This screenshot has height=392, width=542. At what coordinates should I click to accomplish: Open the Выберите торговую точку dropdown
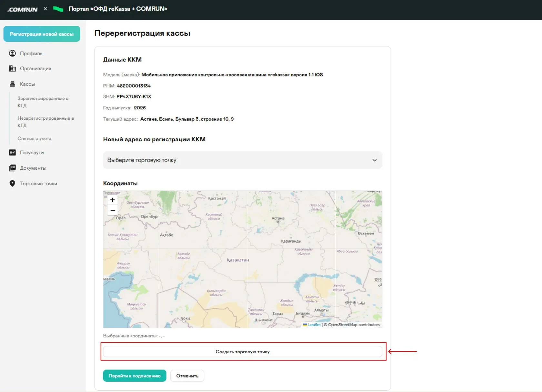[242, 160]
